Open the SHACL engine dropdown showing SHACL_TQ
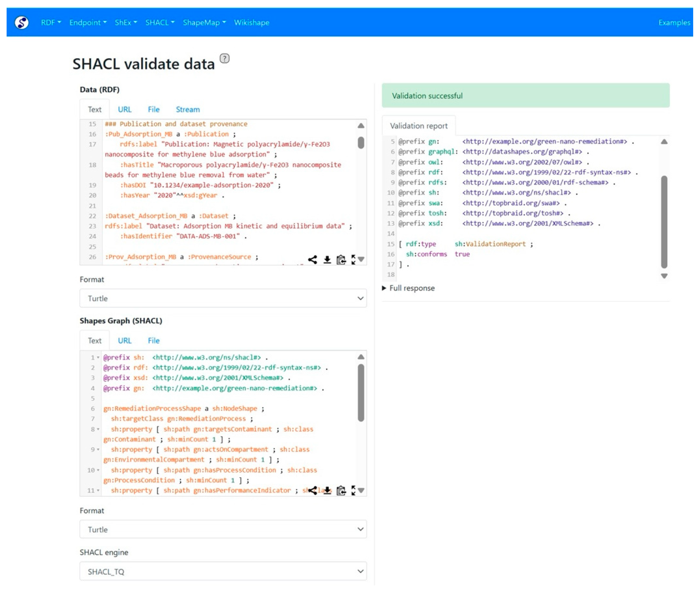 point(223,571)
